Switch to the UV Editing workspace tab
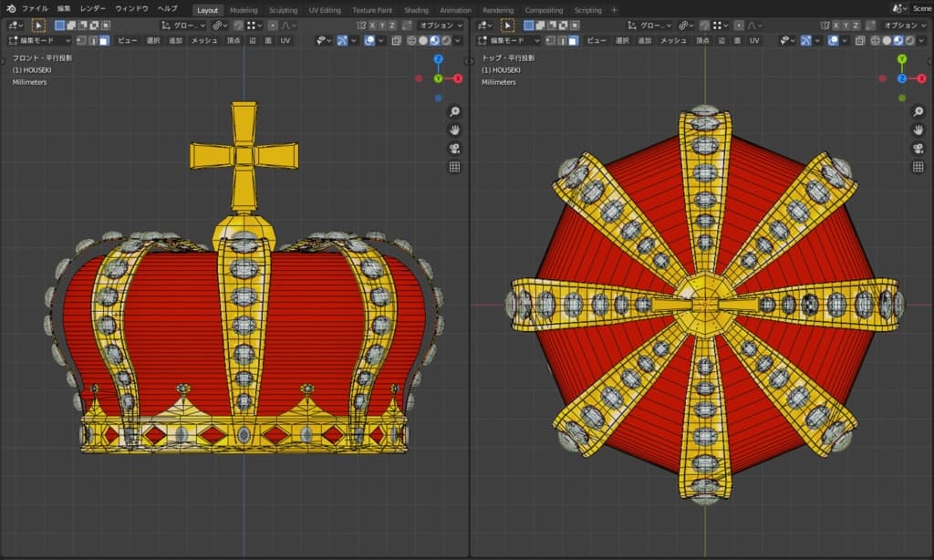Image resolution: width=934 pixels, height=560 pixels. (325, 10)
